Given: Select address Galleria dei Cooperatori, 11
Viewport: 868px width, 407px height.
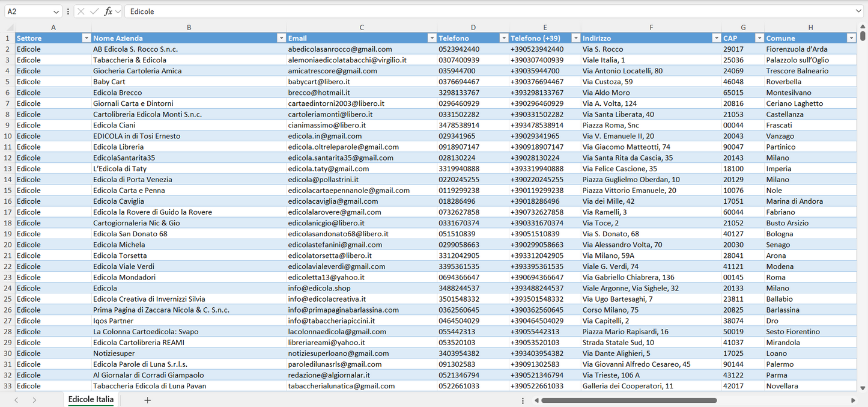Looking at the screenshot, I should [651, 386].
